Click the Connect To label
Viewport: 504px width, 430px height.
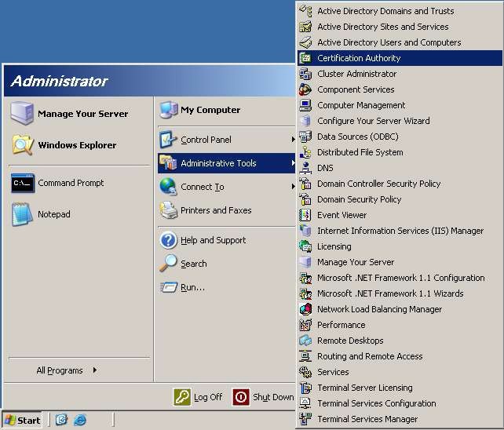point(203,187)
